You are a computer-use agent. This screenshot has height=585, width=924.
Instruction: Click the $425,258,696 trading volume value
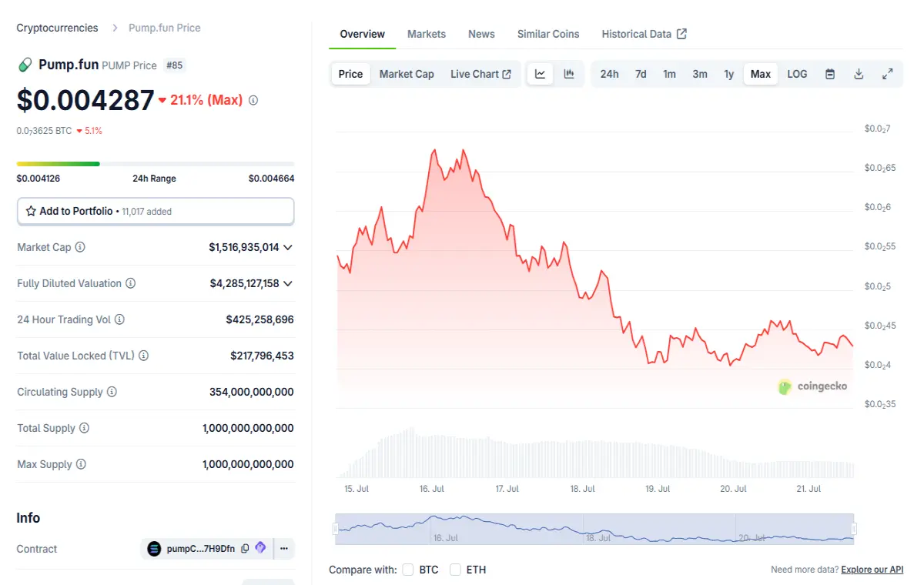(259, 319)
